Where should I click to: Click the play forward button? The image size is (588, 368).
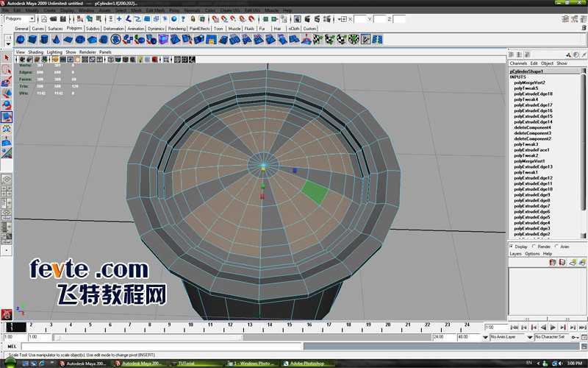tap(553, 328)
